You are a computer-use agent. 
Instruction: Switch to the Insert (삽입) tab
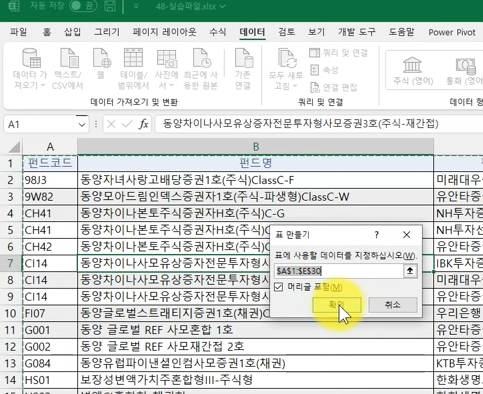point(72,32)
